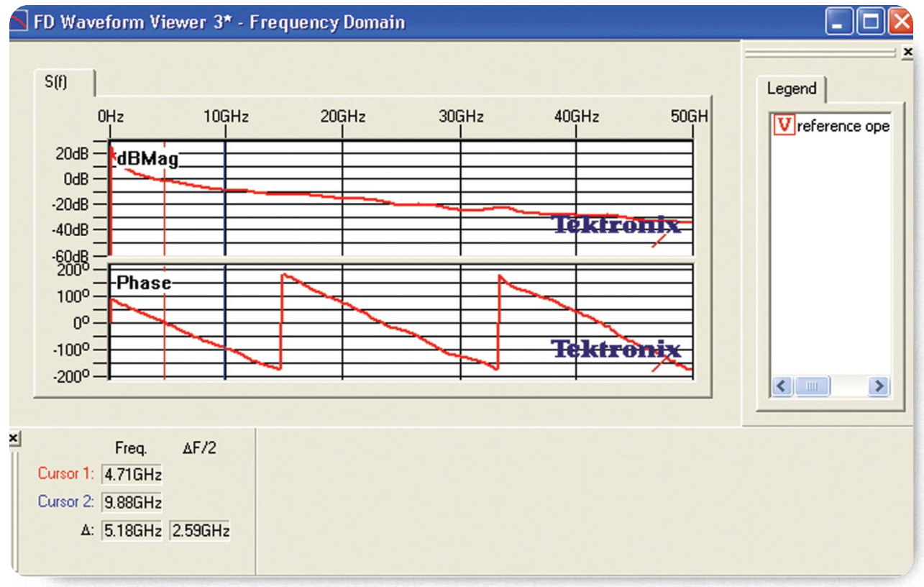Click the red Cursor 1 line in the dBMag plot
Viewport: 924px width, 587px height.
[x=165, y=216]
